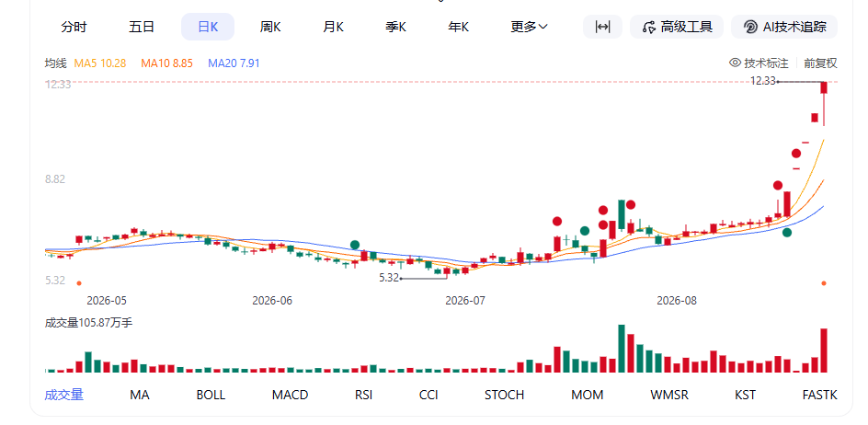Screen dimensions: 868x425
Task: Switch to the WMSR indicator tab
Action: 669,395
